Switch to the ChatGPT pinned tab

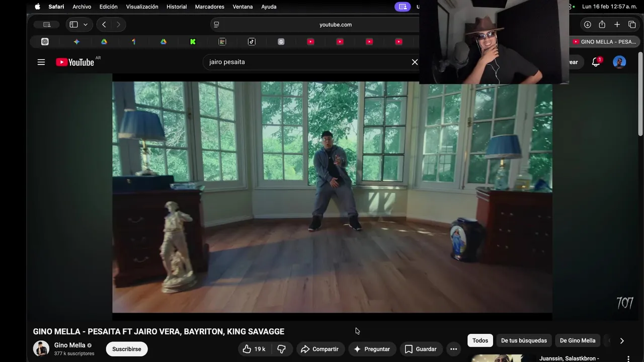coord(45,42)
